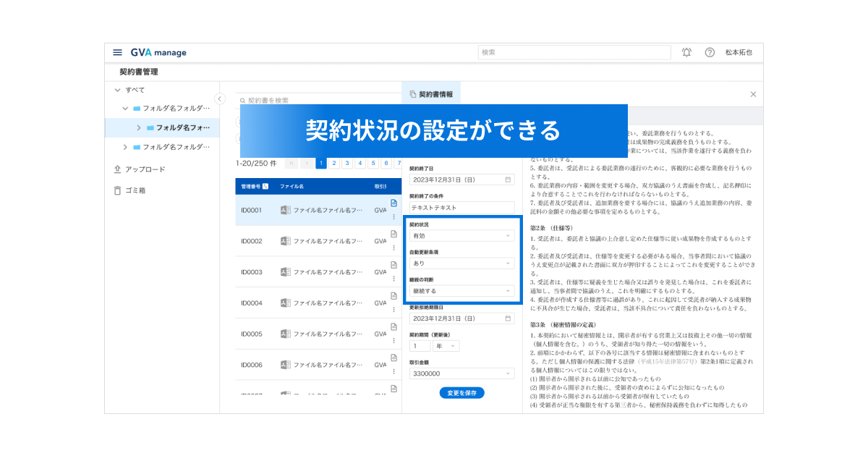Click the PDF icon in row ID0005

click(x=285, y=334)
